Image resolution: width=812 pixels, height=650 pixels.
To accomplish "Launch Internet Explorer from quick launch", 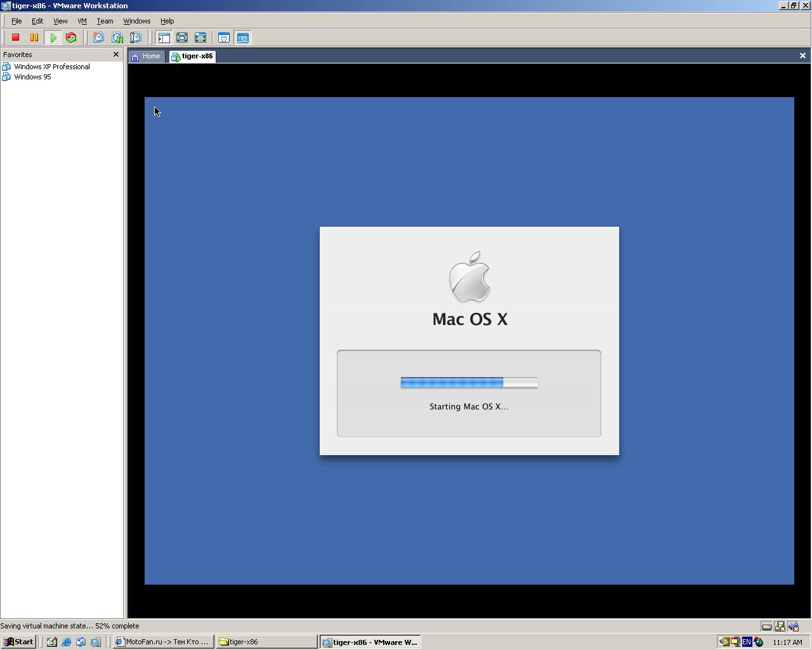I will tap(66, 642).
